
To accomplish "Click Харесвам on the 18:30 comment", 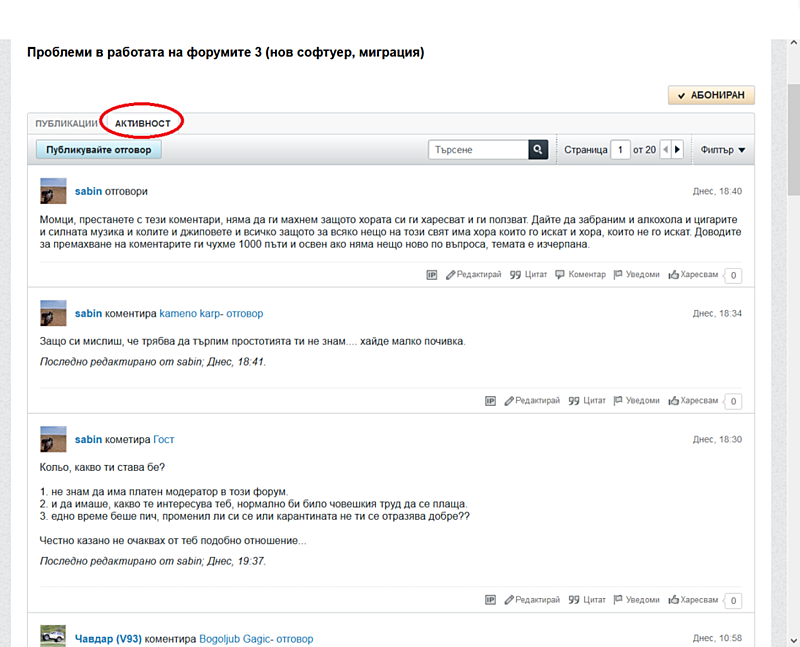I will [693, 600].
